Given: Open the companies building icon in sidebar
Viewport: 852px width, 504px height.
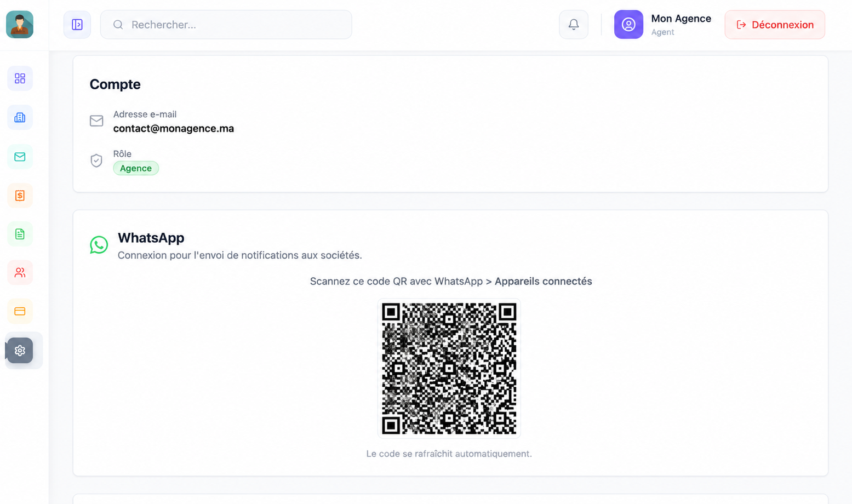Looking at the screenshot, I should click(x=20, y=117).
